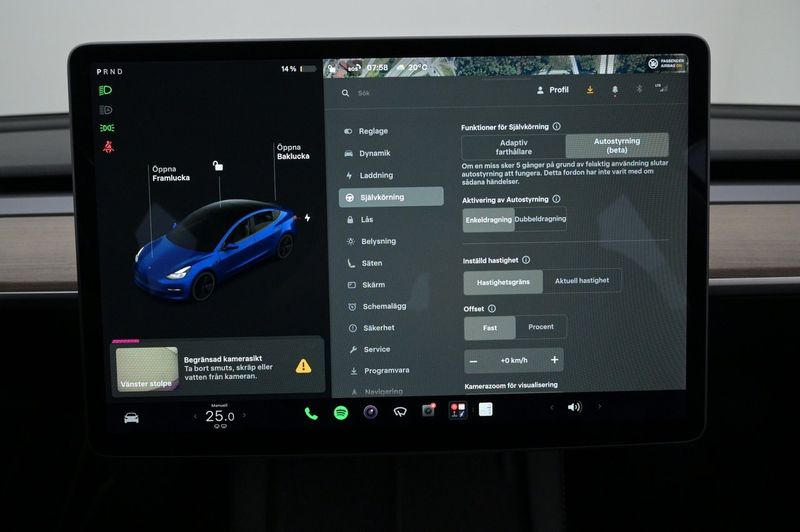Set speed to Hastighetsgräns
Screen dimensions: 800x532
[503, 282]
